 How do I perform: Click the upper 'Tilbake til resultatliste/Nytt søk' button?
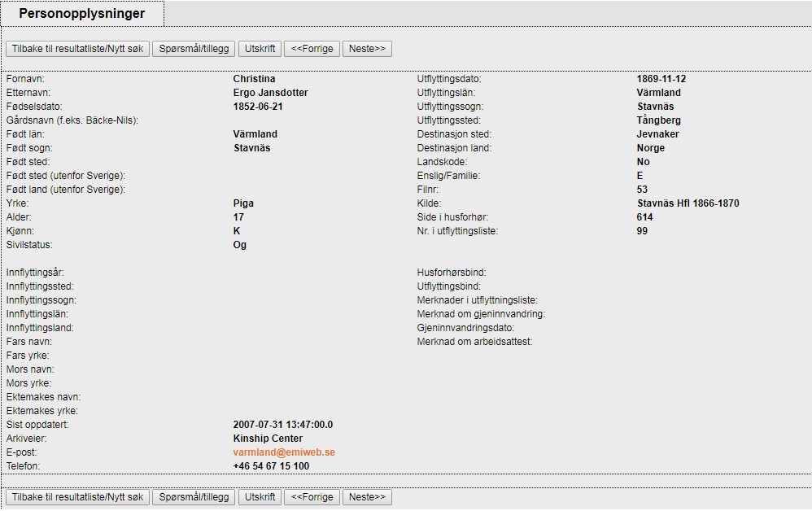77,49
